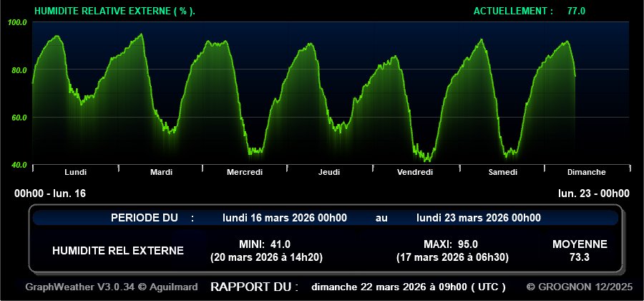Select the 100.0 y-axis label
The image size is (644, 301).
18,23
